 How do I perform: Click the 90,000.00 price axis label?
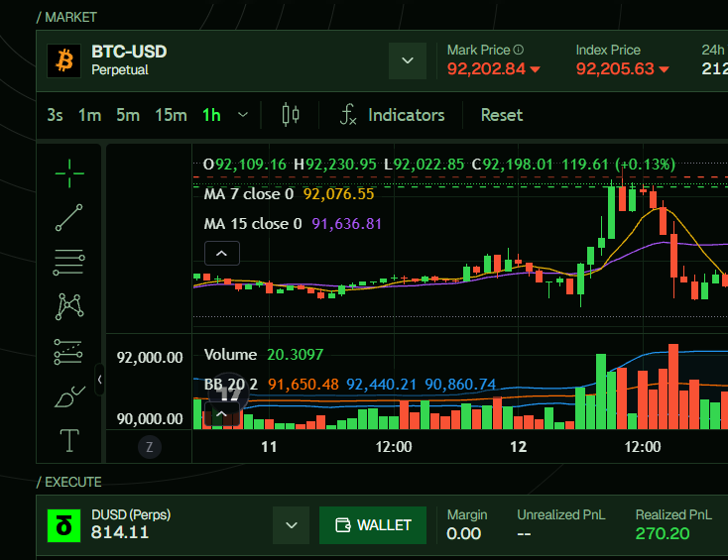(x=150, y=419)
